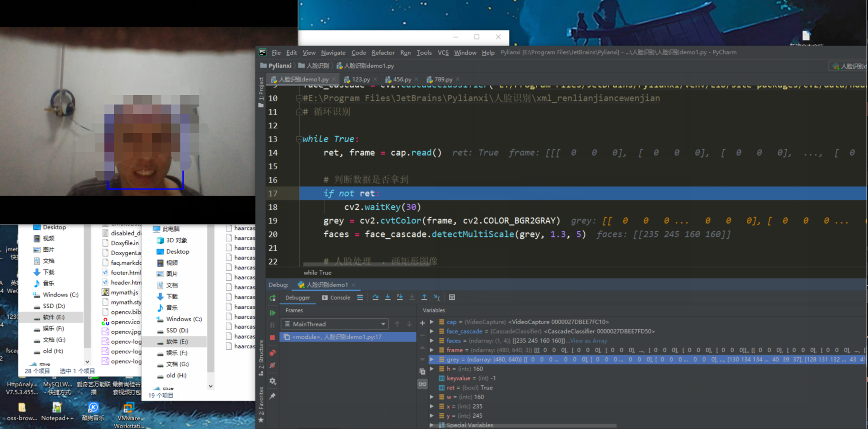Screen dimensions: 868x429
Task: Open MainThread thread dropdown
Action: 335,324
